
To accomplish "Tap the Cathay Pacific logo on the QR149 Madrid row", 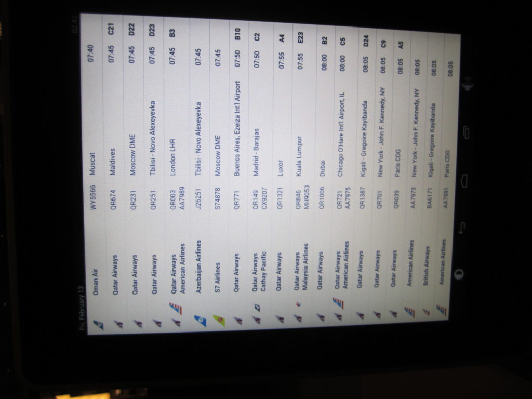I will [x=258, y=308].
